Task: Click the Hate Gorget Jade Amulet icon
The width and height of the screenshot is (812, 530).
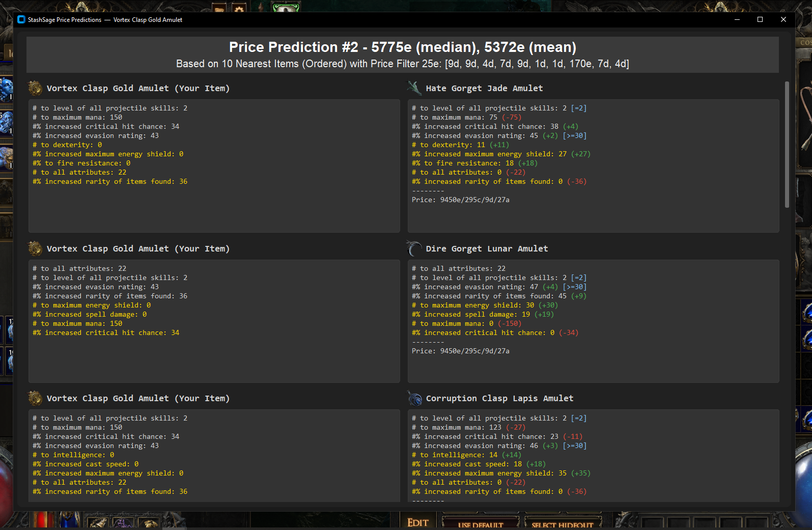Action: coord(414,88)
